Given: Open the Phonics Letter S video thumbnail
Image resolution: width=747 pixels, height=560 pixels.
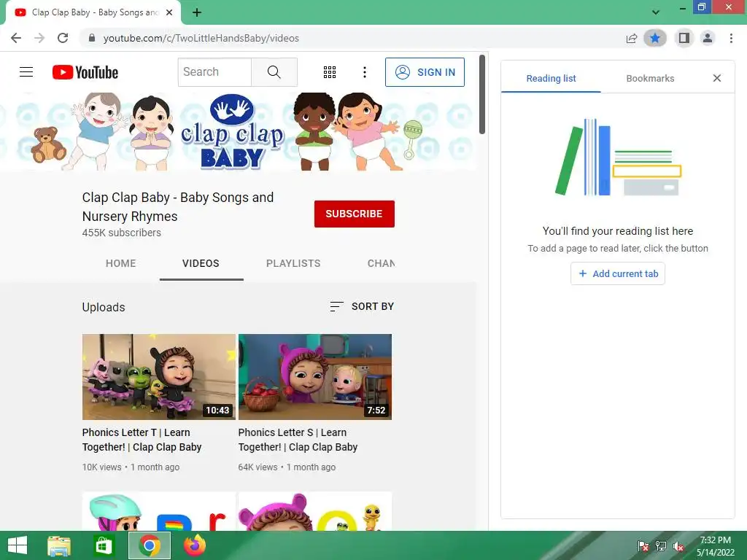Looking at the screenshot, I should [315, 377].
